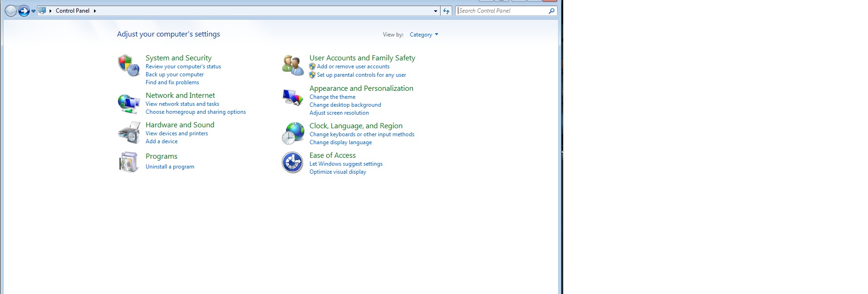This screenshot has height=294, width=868.
Task: Click the Adjust your computer's settings heading
Action: click(169, 34)
